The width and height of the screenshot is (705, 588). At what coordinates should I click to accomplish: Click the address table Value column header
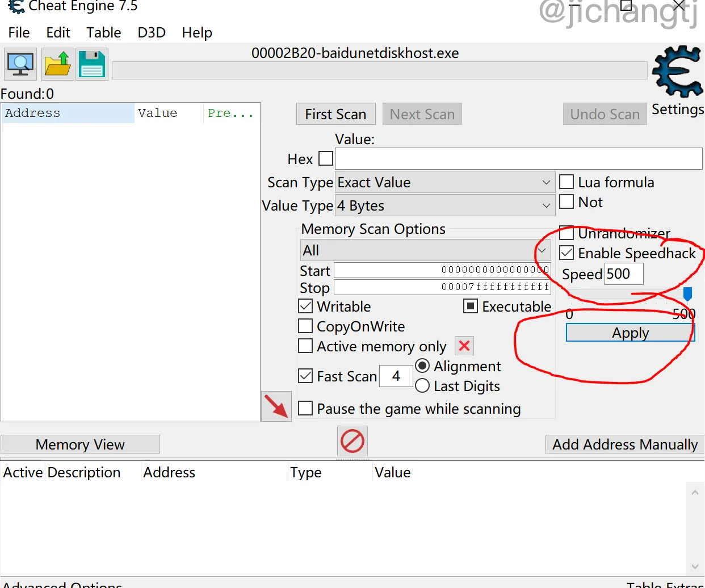tap(392, 472)
